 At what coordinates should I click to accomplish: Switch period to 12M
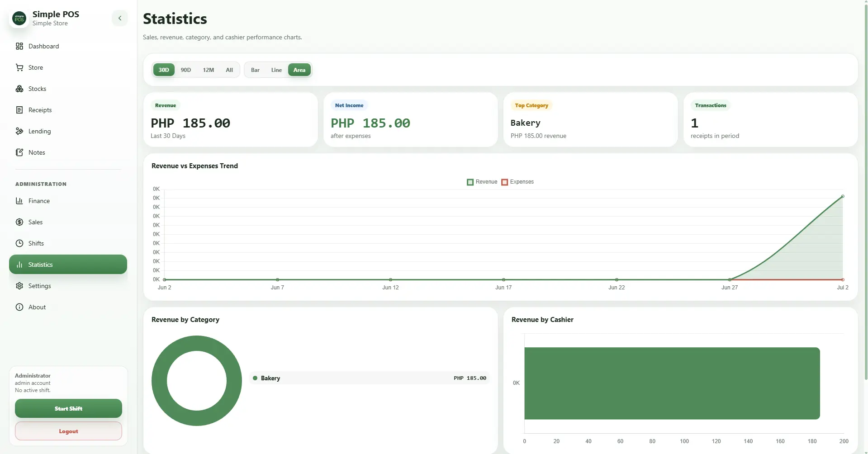pyautogui.click(x=209, y=70)
